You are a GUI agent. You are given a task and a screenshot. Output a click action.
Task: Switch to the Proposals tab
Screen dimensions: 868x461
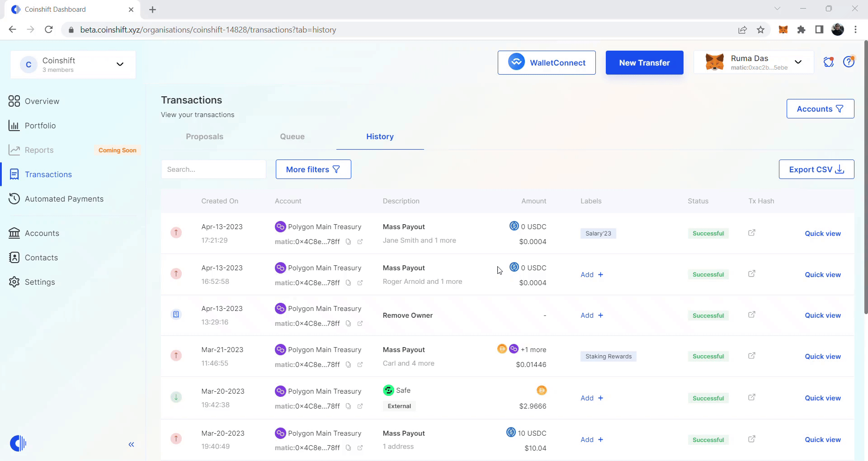tap(204, 136)
